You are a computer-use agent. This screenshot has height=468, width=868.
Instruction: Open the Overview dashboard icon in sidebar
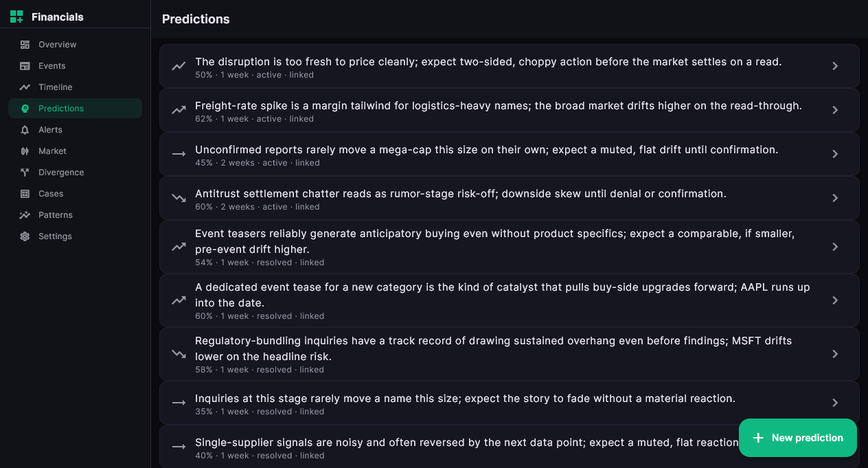pos(25,45)
